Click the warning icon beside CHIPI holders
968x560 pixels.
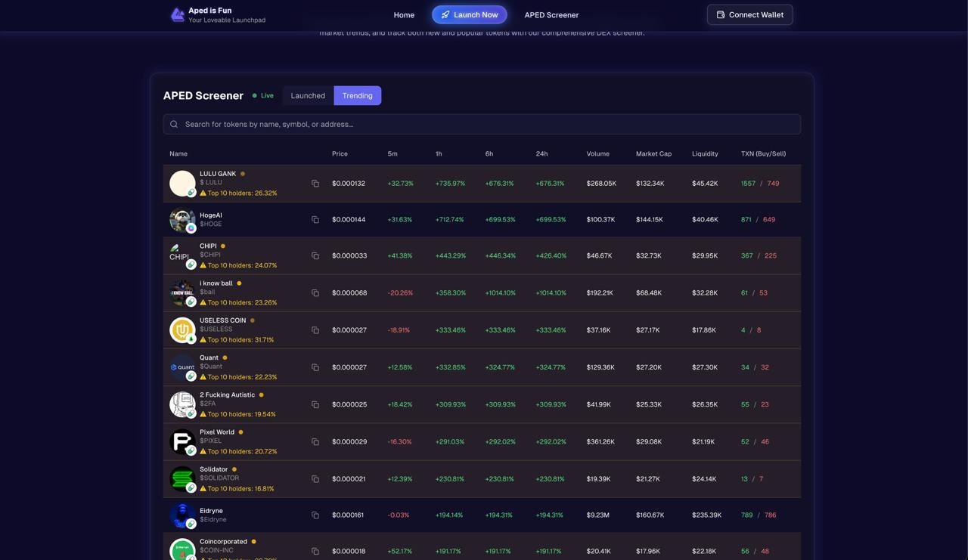tap(203, 266)
